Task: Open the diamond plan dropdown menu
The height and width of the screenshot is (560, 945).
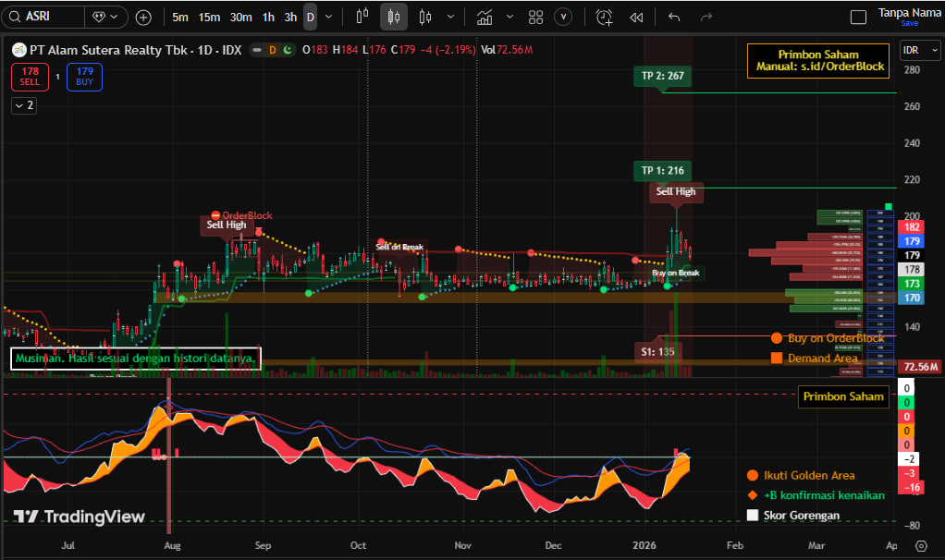Action: pyautogui.click(x=106, y=17)
